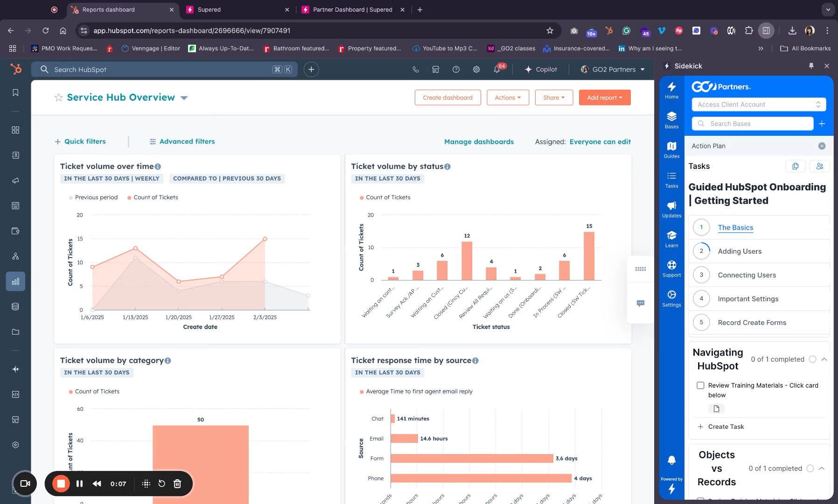Select Connecting Users onboarding step
Screen dimensions: 838x504
[x=747, y=275]
